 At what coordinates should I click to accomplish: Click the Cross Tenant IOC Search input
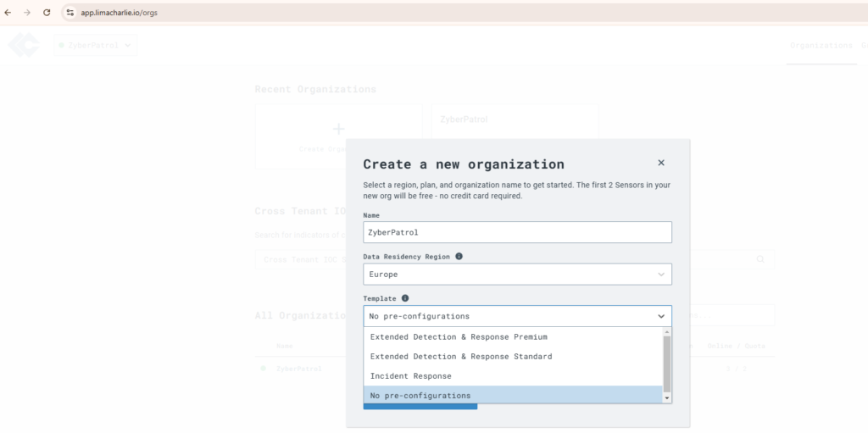coord(515,259)
